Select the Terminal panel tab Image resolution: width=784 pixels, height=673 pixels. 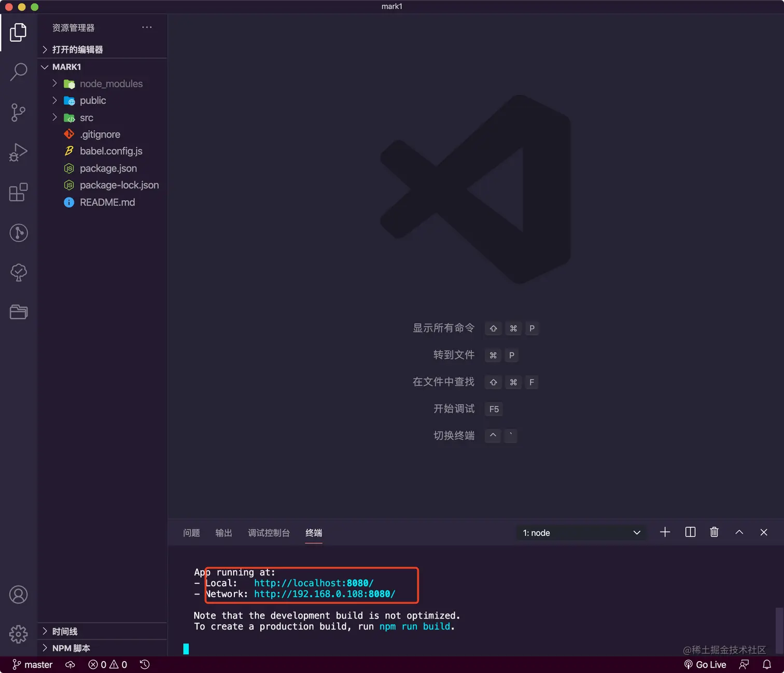[314, 533]
